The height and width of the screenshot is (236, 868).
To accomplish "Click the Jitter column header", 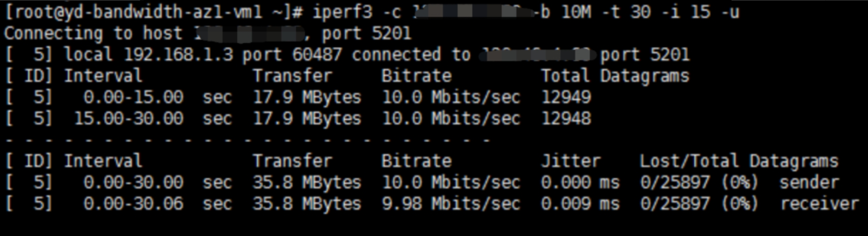I will (x=571, y=161).
